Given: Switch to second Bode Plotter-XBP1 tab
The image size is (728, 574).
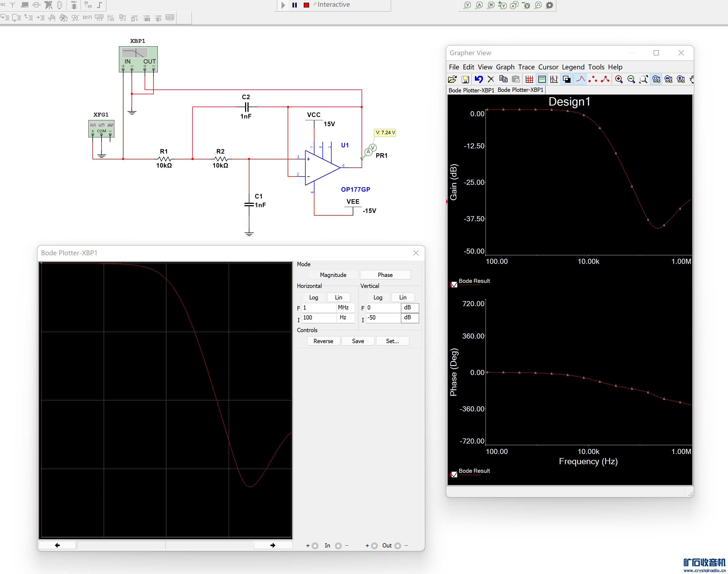Looking at the screenshot, I should [520, 90].
